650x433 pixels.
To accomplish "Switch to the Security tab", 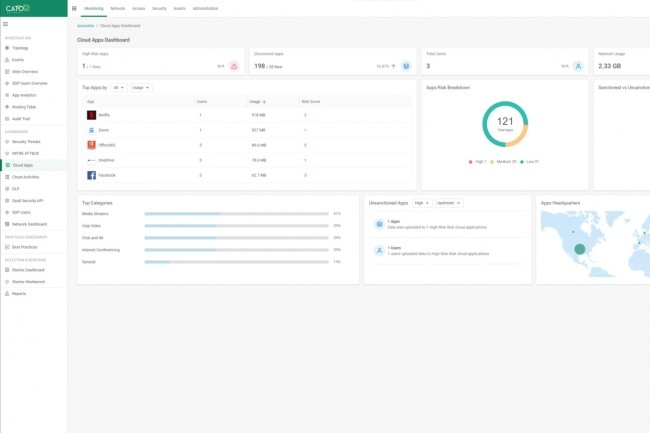I will pos(159,7).
